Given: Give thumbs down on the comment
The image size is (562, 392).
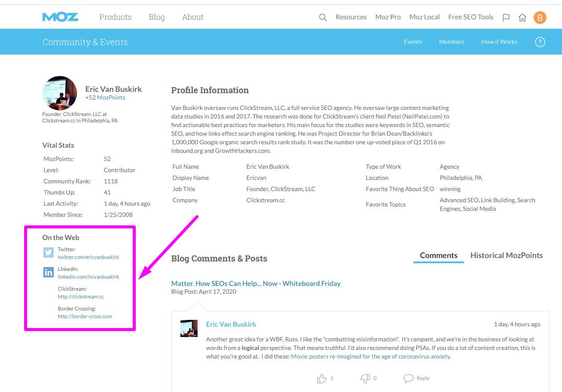Looking at the screenshot, I should point(365,378).
